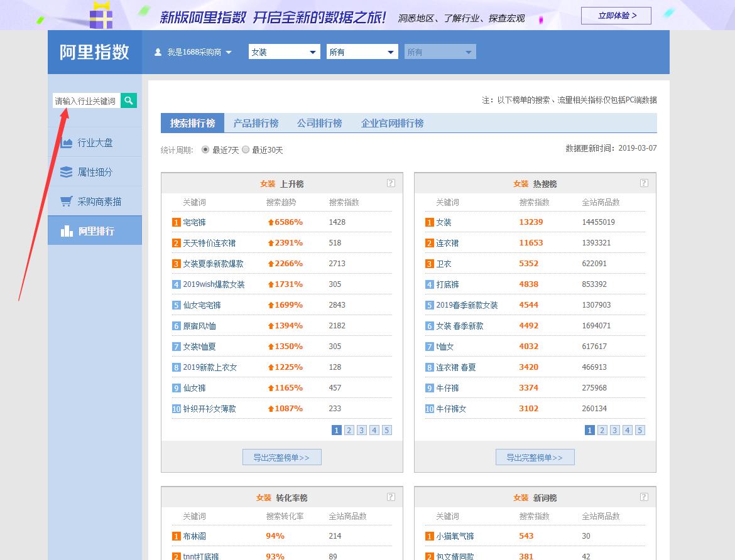Click the help icon on the 转化率榜 panel
The width and height of the screenshot is (735, 560).
391,497
